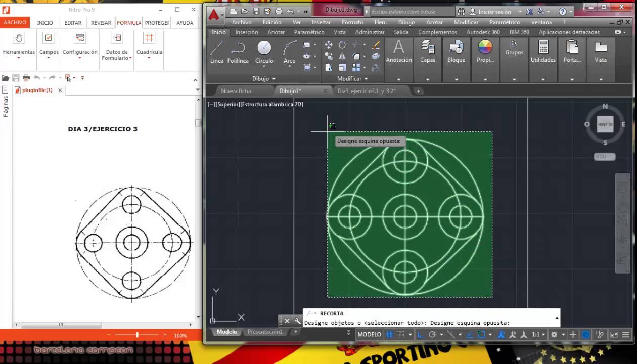Click Plot/print in AutoCAD quick access toolbar
Viewport: 637px width, 364px height.
coord(279,11)
